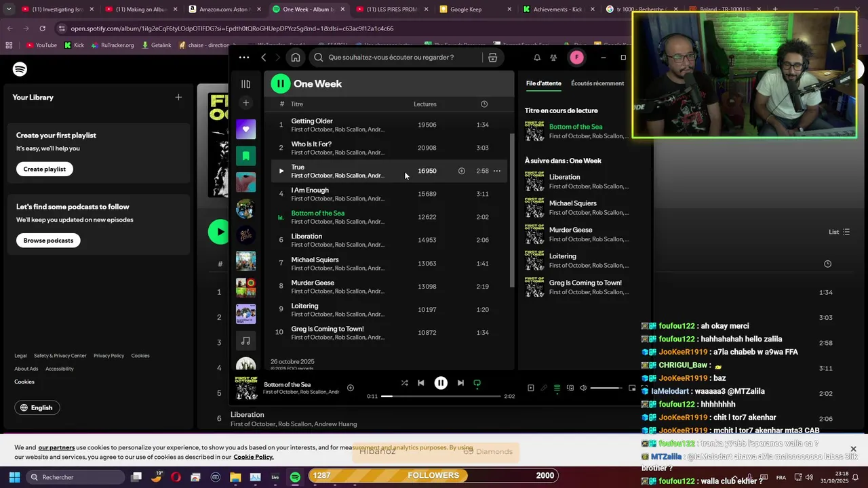Toggle the queue icon in player bar
Screen dimensions: 868x488
[557, 388]
